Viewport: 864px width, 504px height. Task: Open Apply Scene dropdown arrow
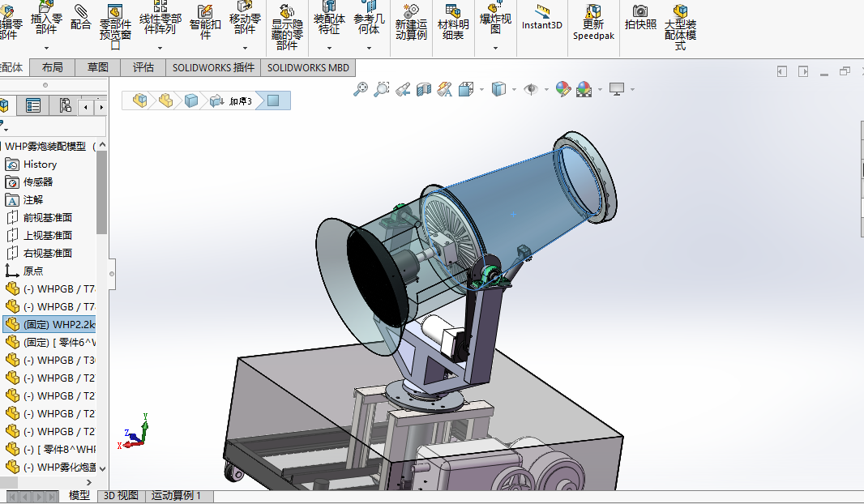tap(600, 89)
